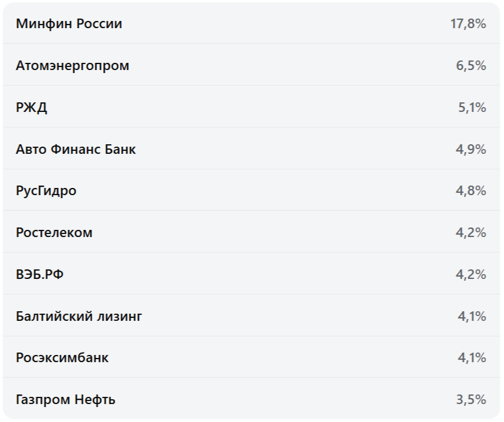
Task: Click the Минфин России issuer name
Action: tap(69, 24)
